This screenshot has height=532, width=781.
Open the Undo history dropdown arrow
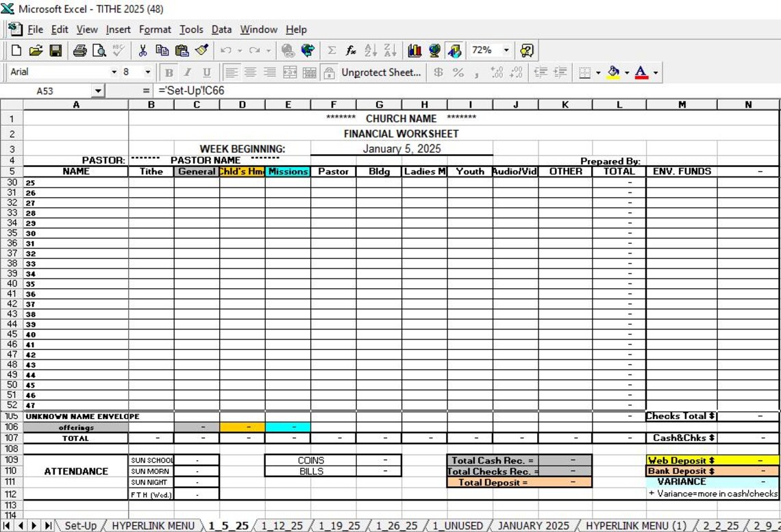coord(239,49)
